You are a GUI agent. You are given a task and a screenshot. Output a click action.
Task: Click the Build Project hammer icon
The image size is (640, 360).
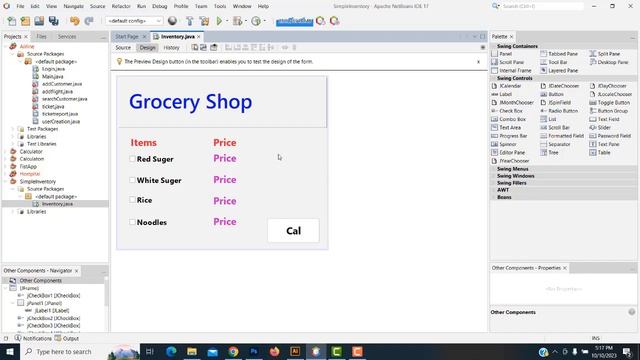coord(189,21)
